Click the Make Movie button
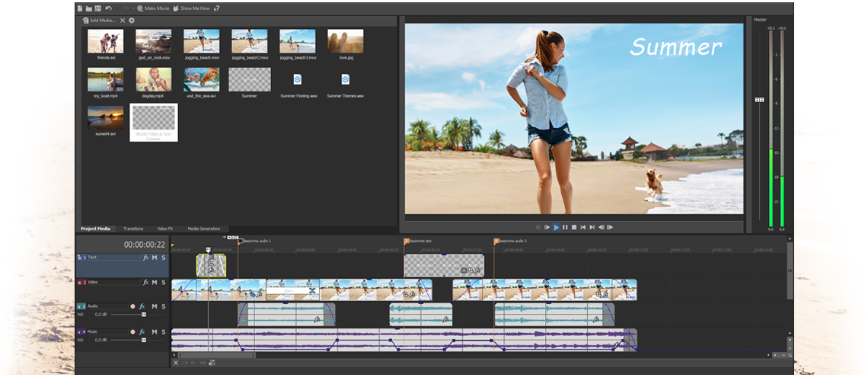 pyautogui.click(x=153, y=8)
